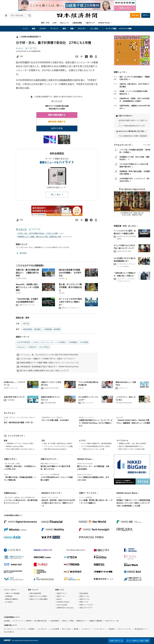
Task: Open the Nikkei Magazine sake barrels image
Action: pos(132,202)
